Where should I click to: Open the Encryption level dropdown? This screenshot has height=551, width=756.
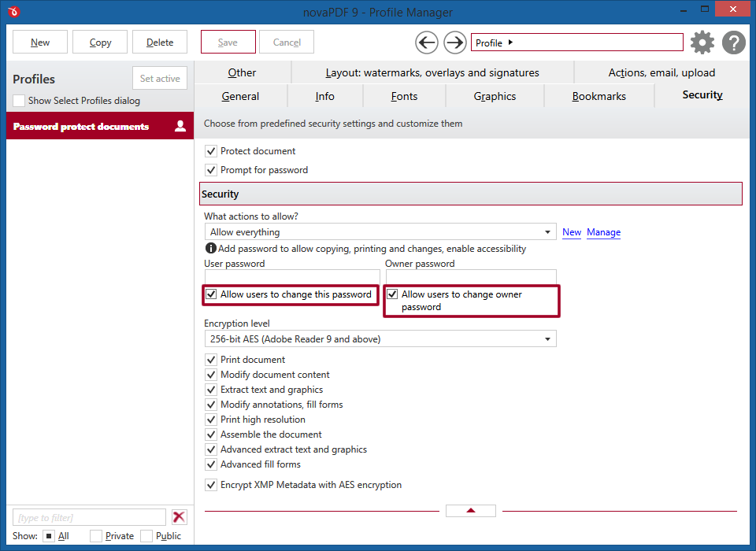pyautogui.click(x=380, y=339)
